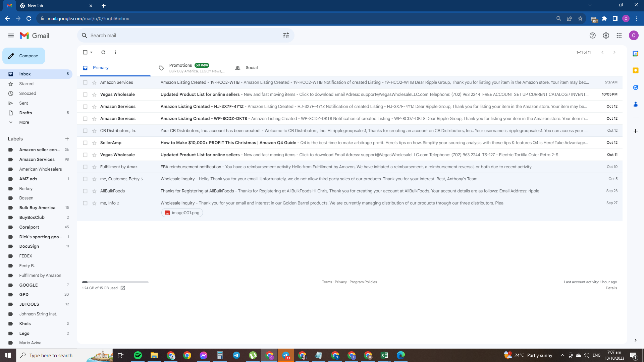Create a new label with plus icon
The height and width of the screenshot is (362, 644).
coord(67,139)
